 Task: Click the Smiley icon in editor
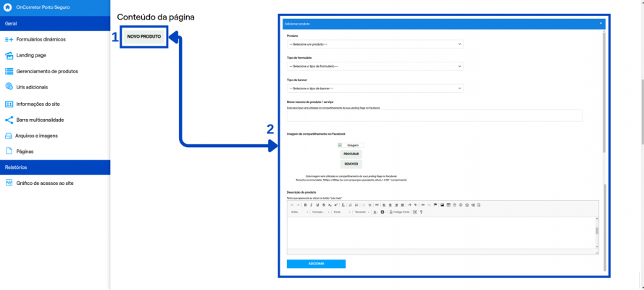461,205
